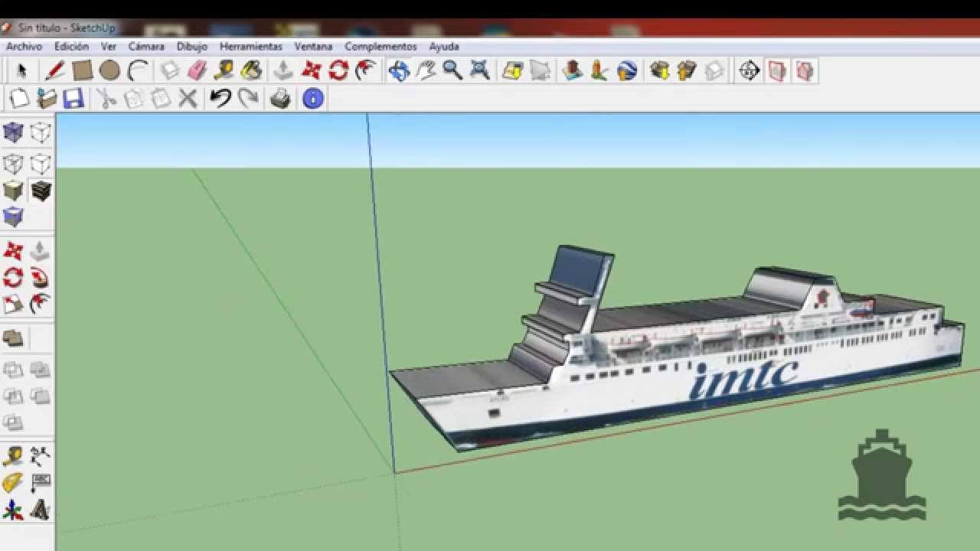This screenshot has height=551, width=980.
Task: Choose the Rotate tool in top toolbar
Action: (x=338, y=70)
